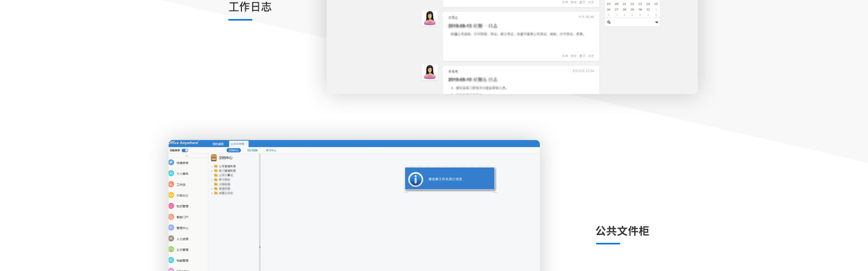Open 人力资源 sidebar icon

coord(171,238)
